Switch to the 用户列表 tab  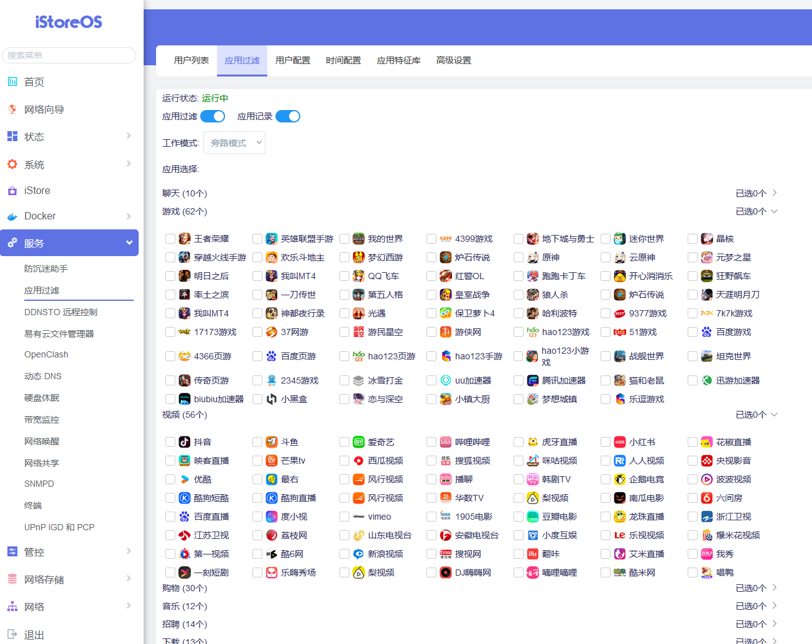(x=191, y=60)
